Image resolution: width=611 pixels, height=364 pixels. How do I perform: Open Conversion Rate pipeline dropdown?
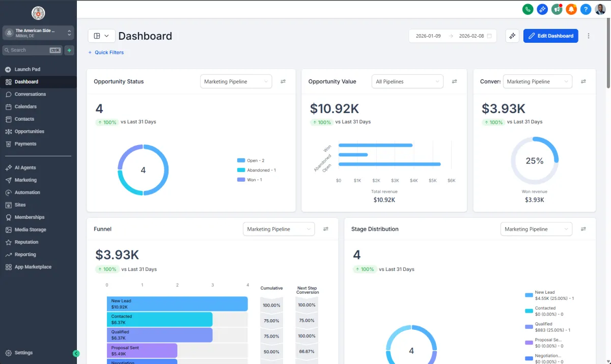pos(537,81)
